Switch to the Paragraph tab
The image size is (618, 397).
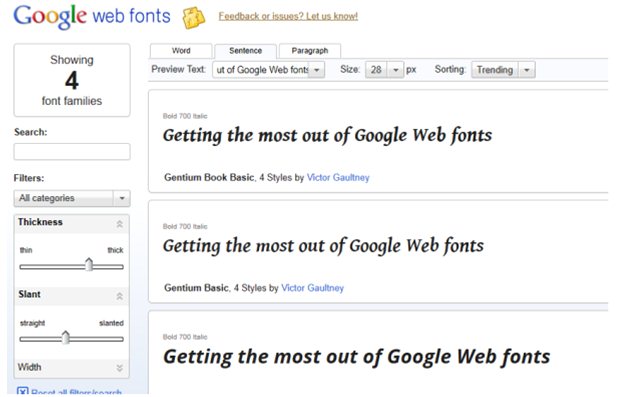pos(310,51)
